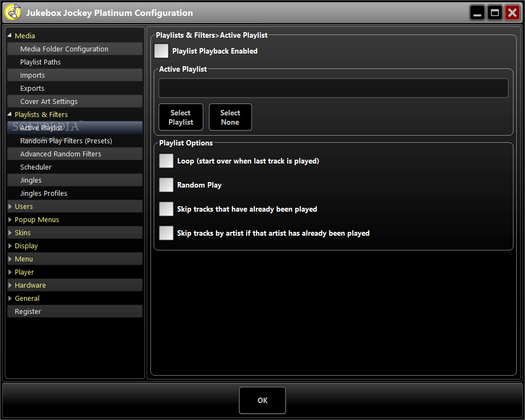Select the Skins category label

[x=22, y=232]
